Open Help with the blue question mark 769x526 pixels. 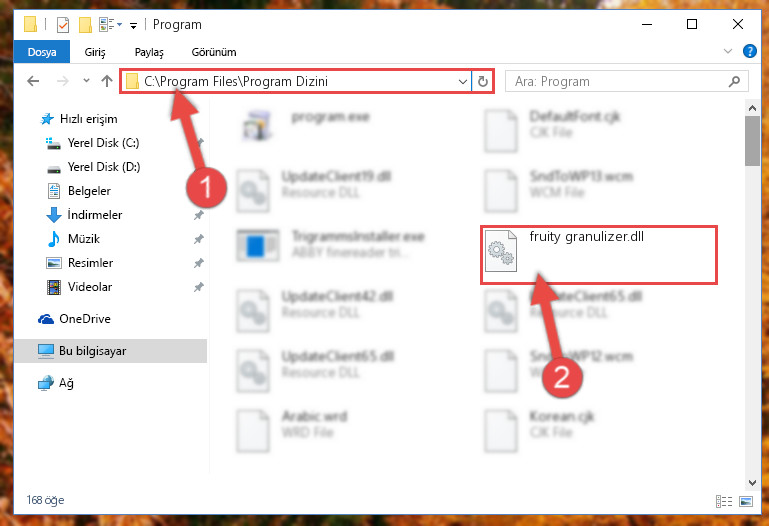pyautogui.click(x=749, y=51)
